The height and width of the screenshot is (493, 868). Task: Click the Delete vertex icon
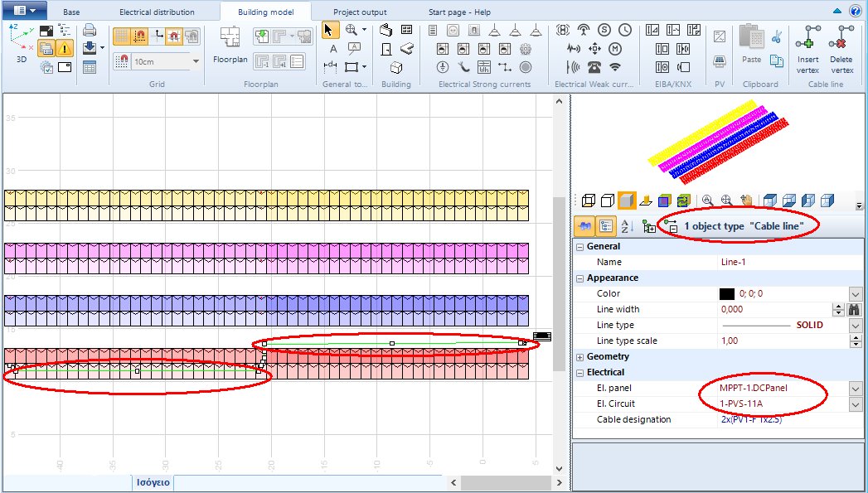tap(841, 36)
